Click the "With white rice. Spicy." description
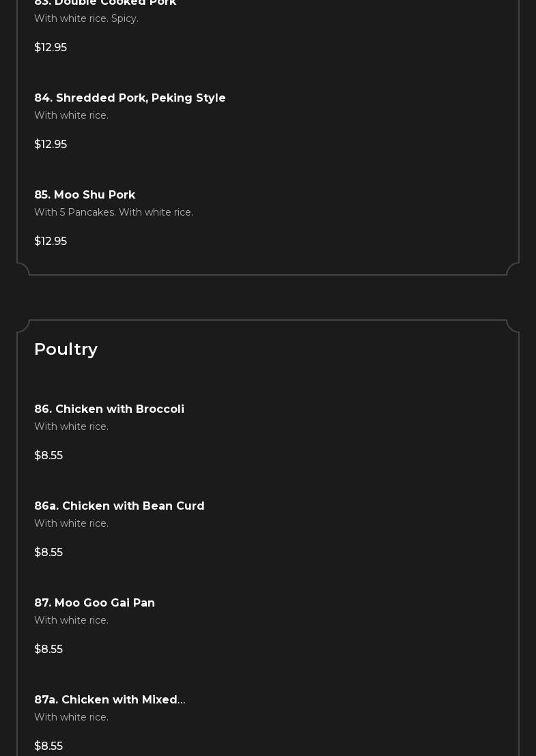 pos(86,18)
